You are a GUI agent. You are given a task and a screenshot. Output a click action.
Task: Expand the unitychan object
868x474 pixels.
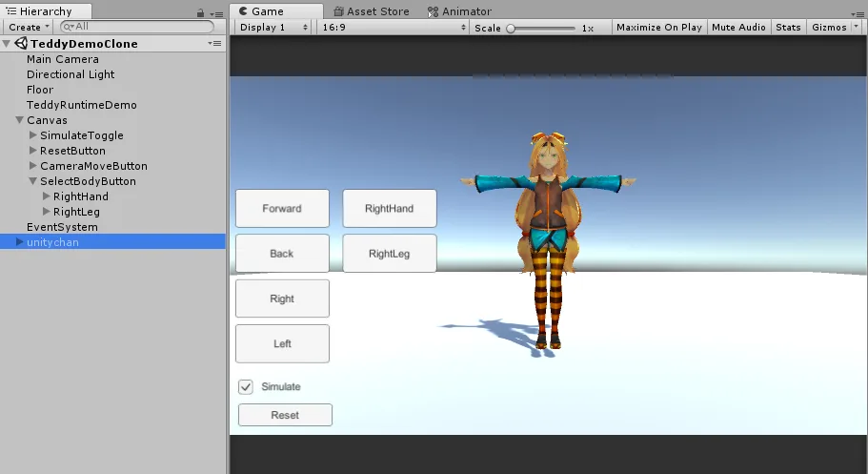click(x=19, y=241)
